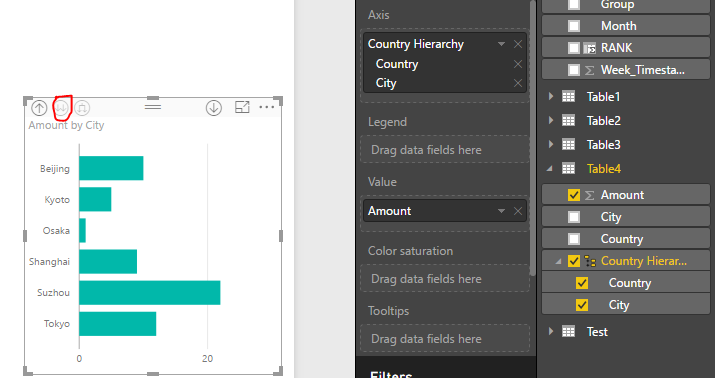Click the Suzhou axis label
Screen dimensions: 715x378
pyautogui.click(x=53, y=293)
